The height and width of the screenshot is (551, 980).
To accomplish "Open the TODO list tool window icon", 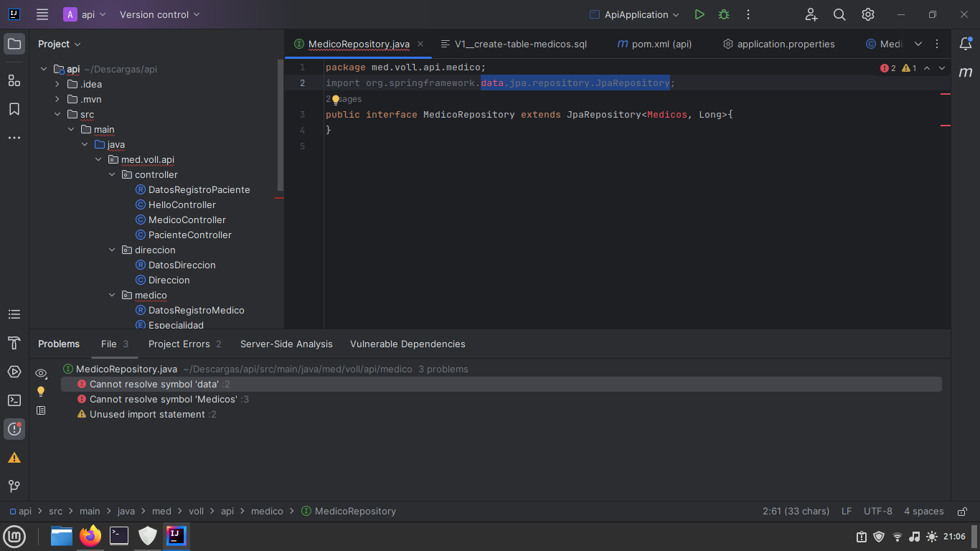I will [x=14, y=314].
